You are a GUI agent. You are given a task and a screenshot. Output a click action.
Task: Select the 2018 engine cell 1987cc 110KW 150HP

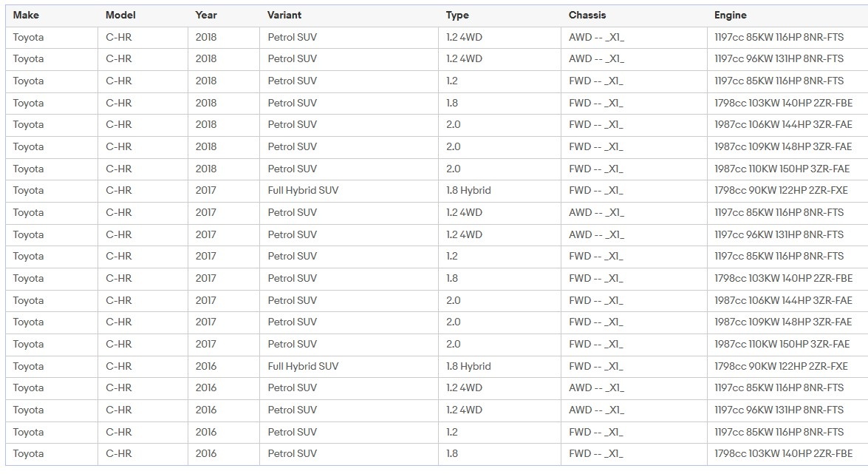tap(782, 169)
